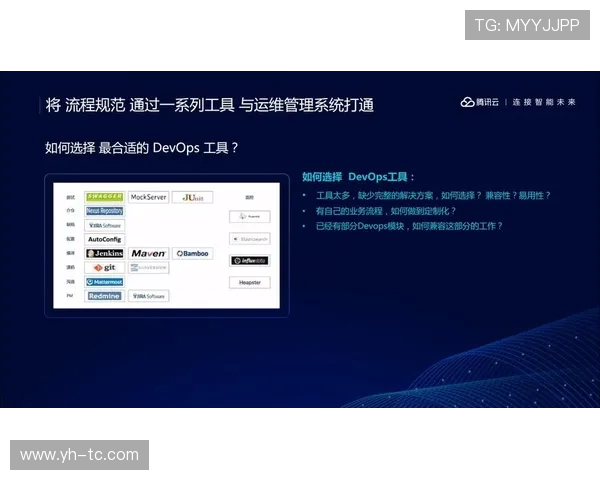Viewport: 600px width, 480px height.
Task: Click the Tencent Cloud cloud logo
Action: (x=467, y=102)
